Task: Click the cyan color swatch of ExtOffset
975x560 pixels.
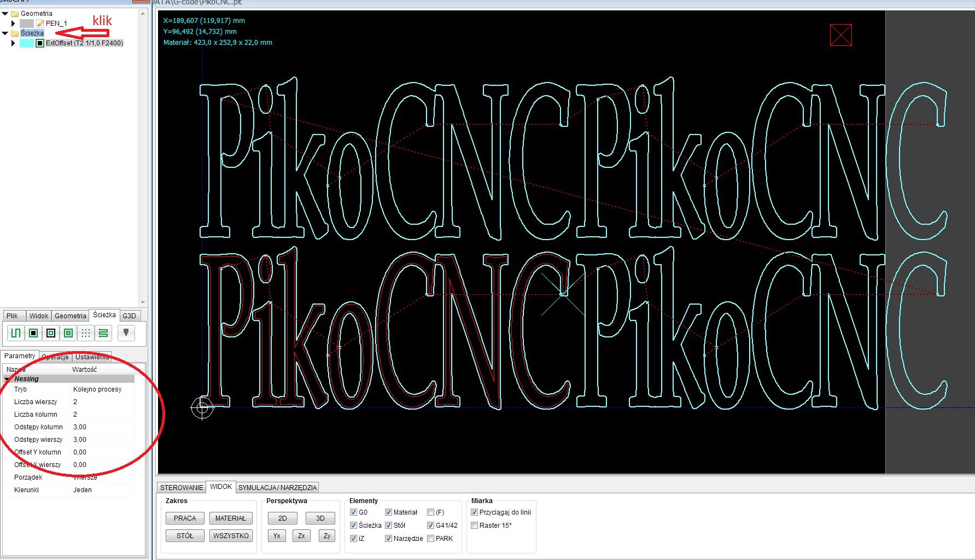Action: point(27,43)
